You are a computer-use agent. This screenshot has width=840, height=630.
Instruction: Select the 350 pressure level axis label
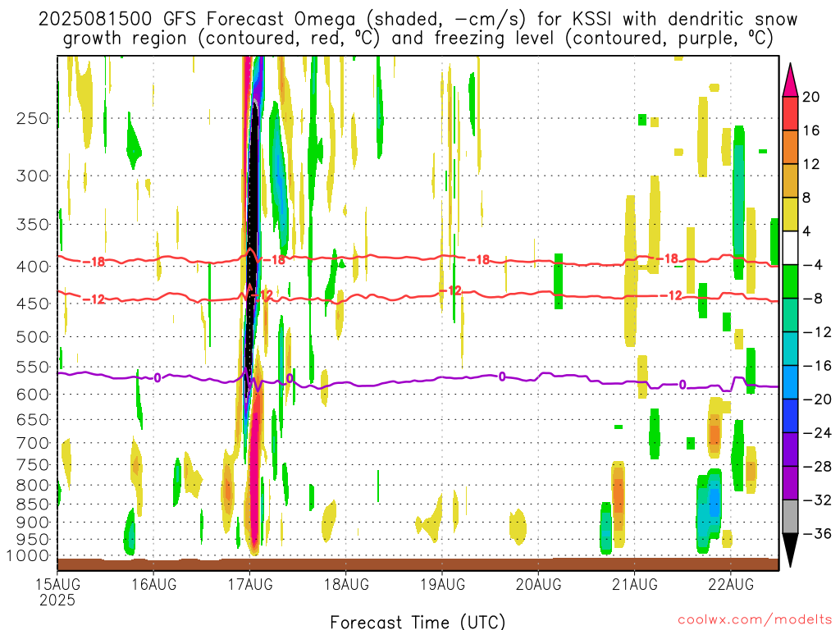tap(33, 224)
